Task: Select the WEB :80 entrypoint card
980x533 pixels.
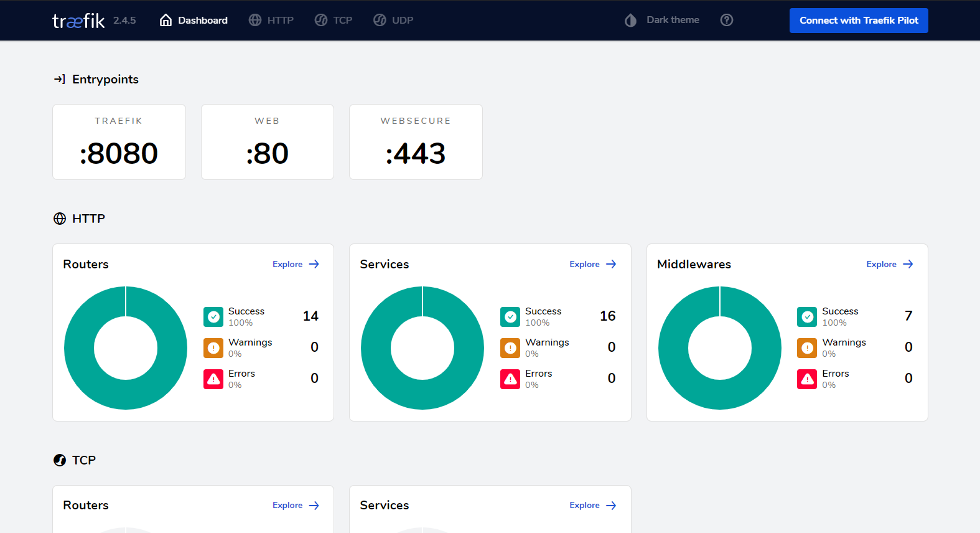Action: coord(268,142)
